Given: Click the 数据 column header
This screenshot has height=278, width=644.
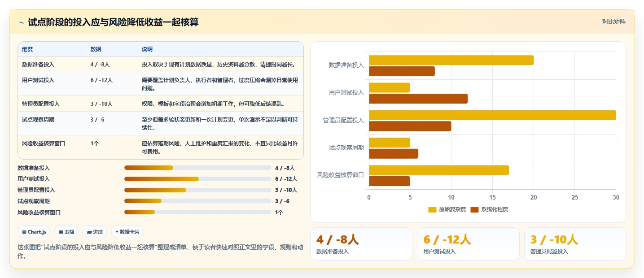Looking at the screenshot, I should [x=96, y=49].
